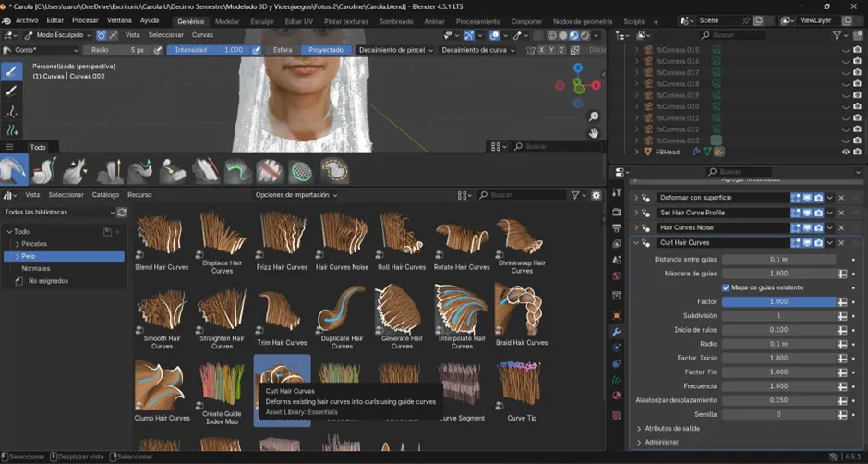The height and width of the screenshot is (464, 868).
Task: Select the Comb brush tool in toolbar
Action: pyautogui.click(x=12, y=71)
